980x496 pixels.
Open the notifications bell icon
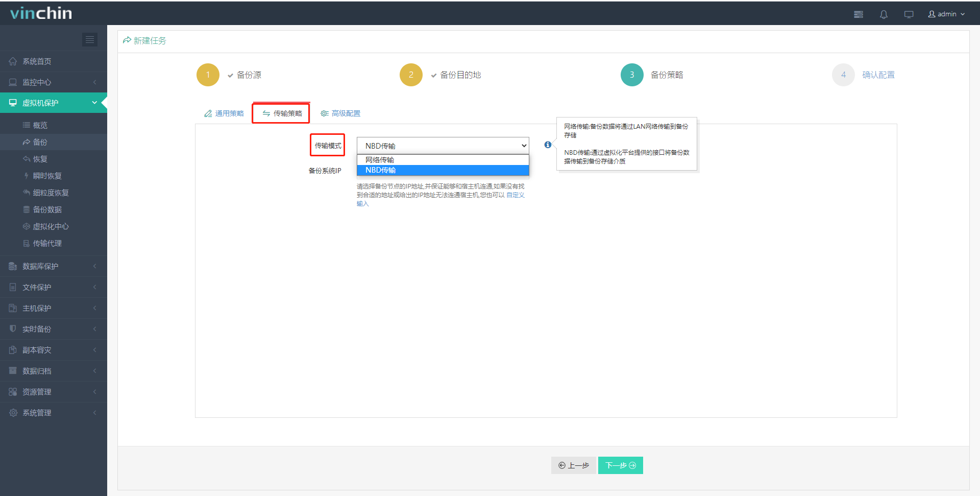coord(884,14)
